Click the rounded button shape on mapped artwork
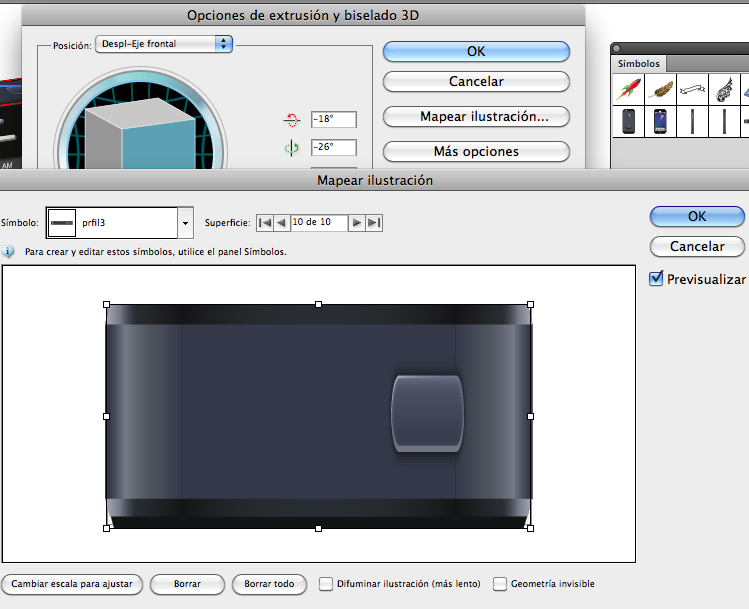Image resolution: width=749 pixels, height=609 pixels. 428,414
